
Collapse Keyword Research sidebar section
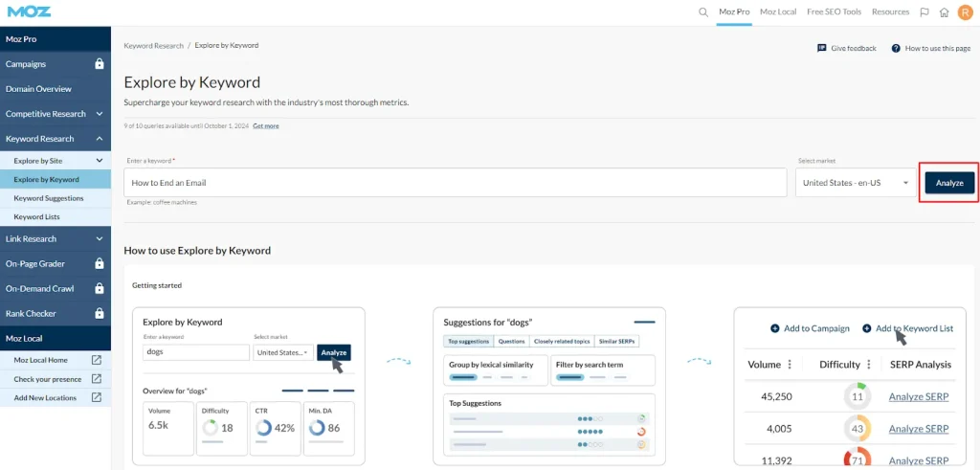[100, 139]
